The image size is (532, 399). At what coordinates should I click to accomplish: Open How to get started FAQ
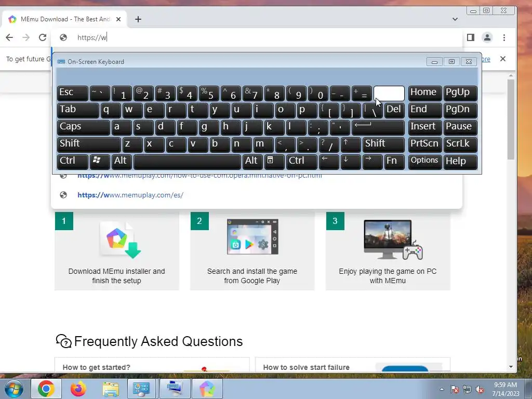(152, 366)
